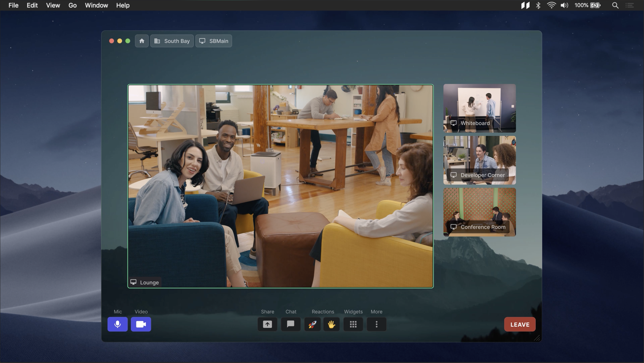
Task: Open the South Bay location breadcrumb
Action: click(x=172, y=41)
